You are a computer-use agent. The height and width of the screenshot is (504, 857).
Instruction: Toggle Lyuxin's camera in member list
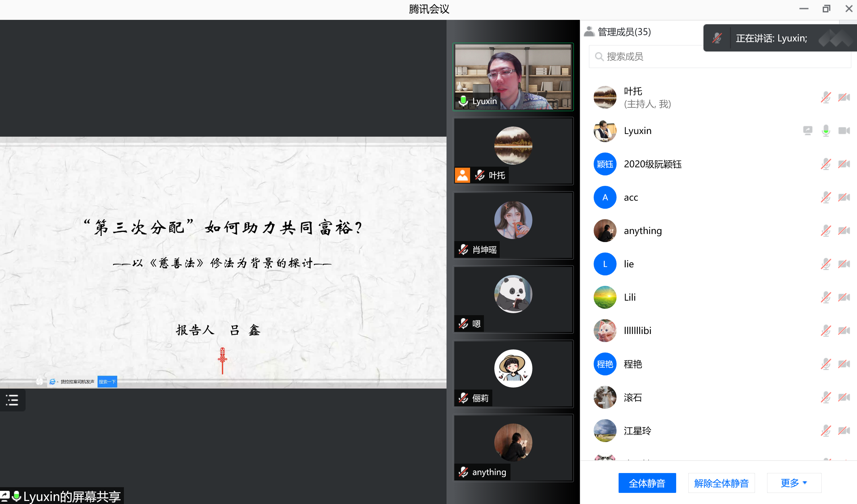(x=844, y=131)
